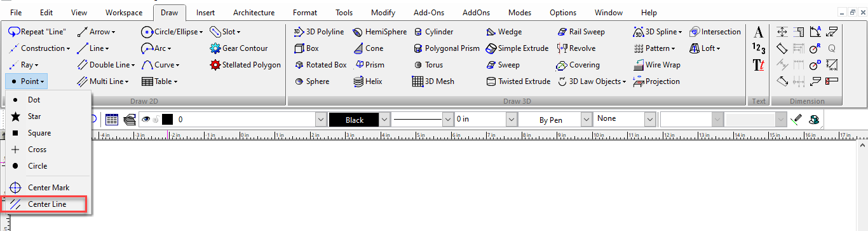The height and width of the screenshot is (231, 868).
Task: Click the black color swatch next to lock
Action: (167, 119)
